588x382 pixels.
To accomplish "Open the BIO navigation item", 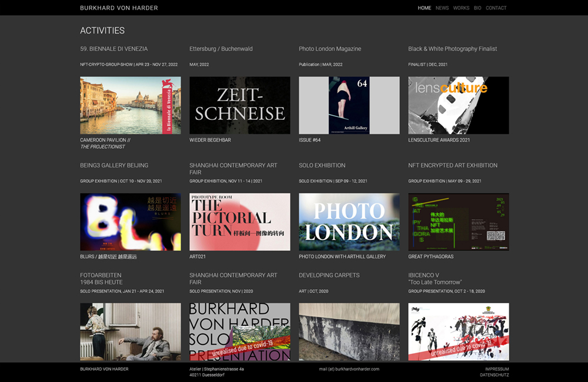I will (477, 8).
